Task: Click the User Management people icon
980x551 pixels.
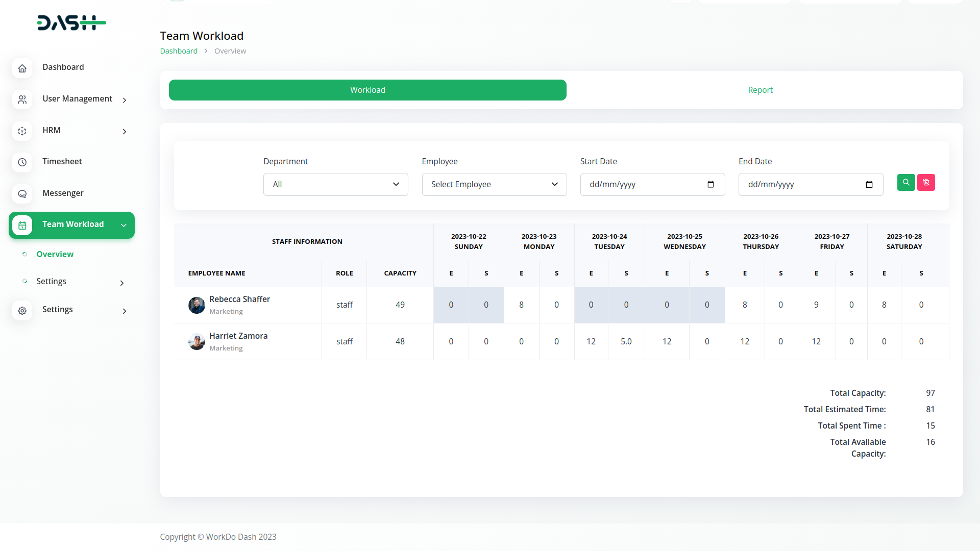Action: pyautogui.click(x=22, y=99)
